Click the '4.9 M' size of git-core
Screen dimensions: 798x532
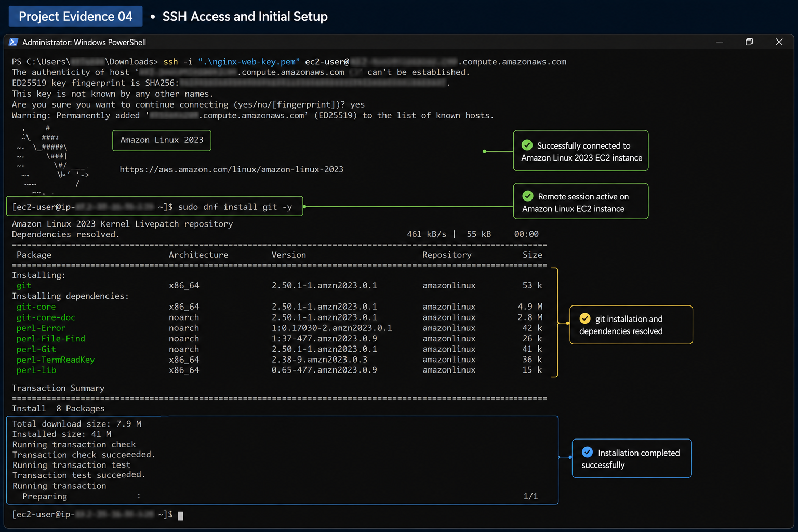(530, 307)
